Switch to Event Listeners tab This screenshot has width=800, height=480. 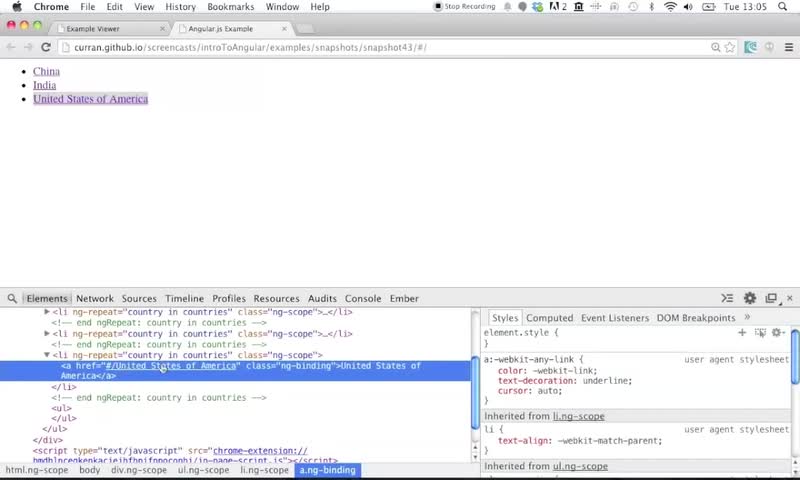click(x=615, y=318)
